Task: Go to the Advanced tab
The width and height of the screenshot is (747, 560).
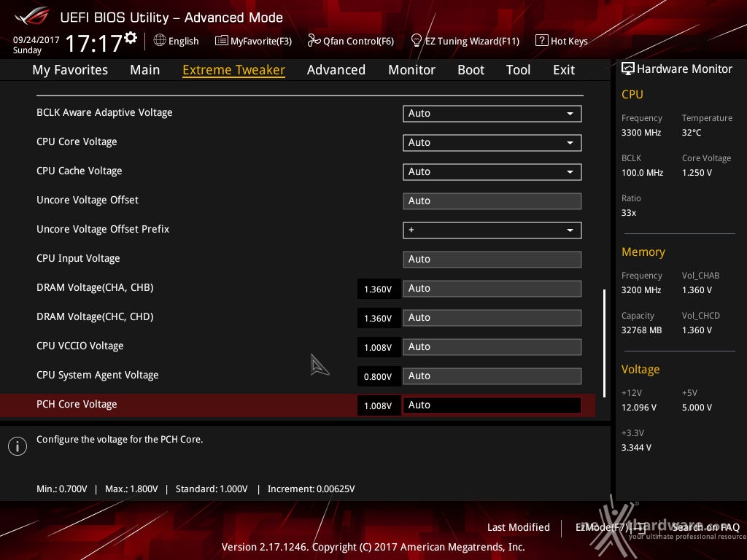Action: pyautogui.click(x=336, y=70)
